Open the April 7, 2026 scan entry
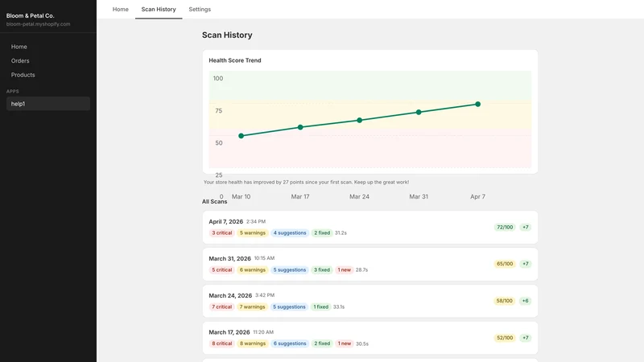This screenshot has height=362, width=644. click(370, 228)
